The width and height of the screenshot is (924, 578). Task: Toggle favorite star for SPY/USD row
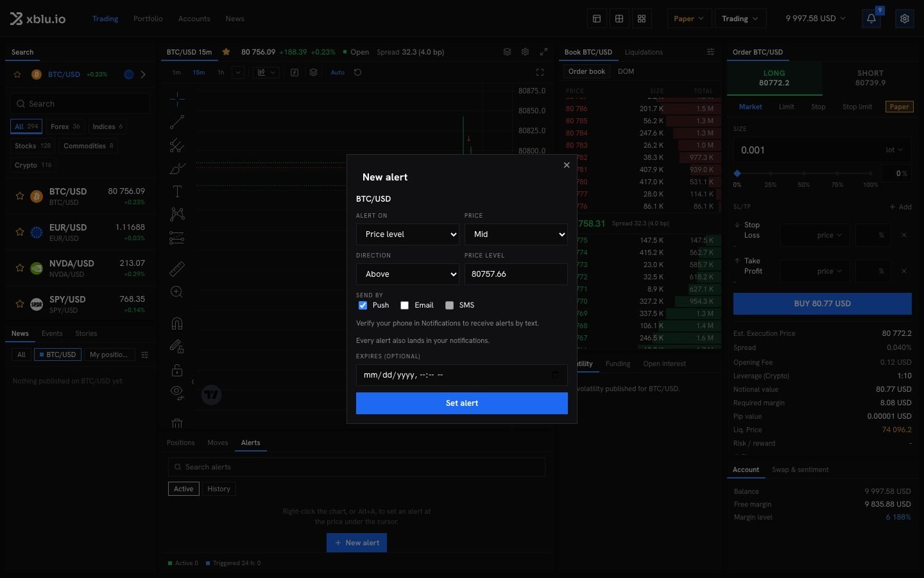coord(20,304)
